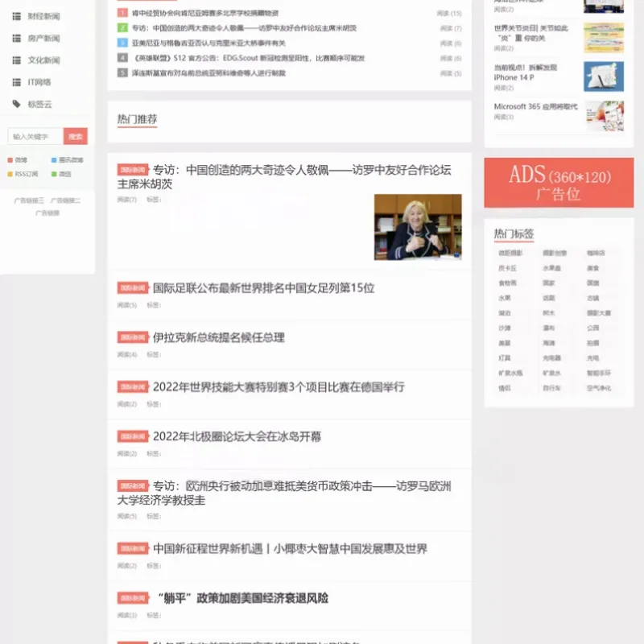Open ranked item 亚美尼亚与格鲁吉亚
Viewport: 644px width, 644px height.
[208, 43]
